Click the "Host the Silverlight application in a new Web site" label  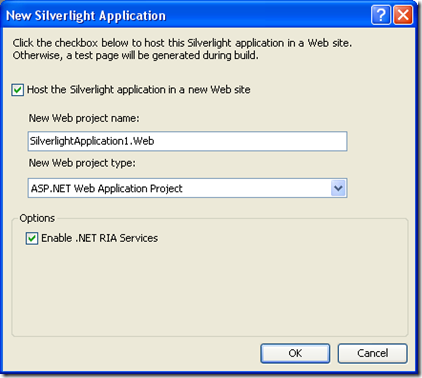(139, 90)
